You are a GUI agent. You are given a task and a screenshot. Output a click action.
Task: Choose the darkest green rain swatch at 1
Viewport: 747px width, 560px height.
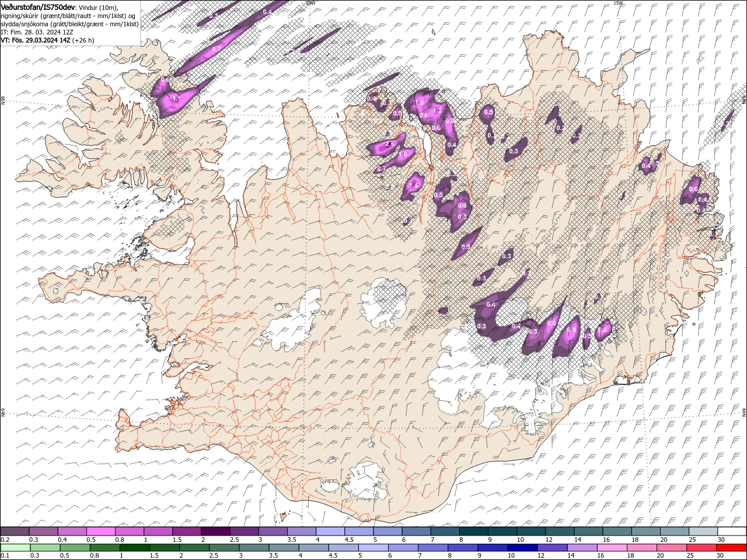click(x=135, y=548)
